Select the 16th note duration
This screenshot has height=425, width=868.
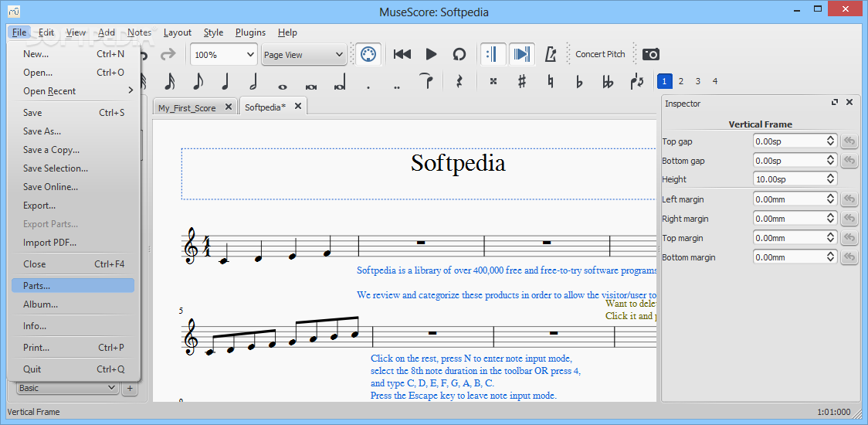pyautogui.click(x=170, y=82)
